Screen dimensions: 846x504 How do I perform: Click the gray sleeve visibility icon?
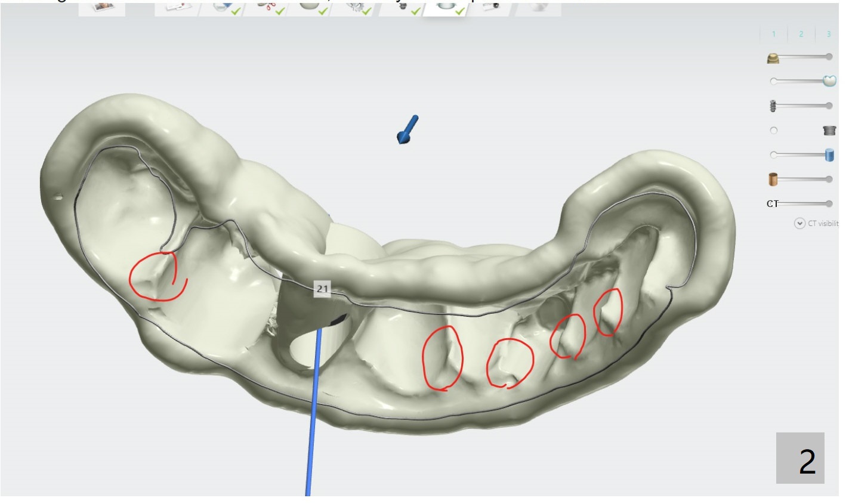[x=829, y=131]
